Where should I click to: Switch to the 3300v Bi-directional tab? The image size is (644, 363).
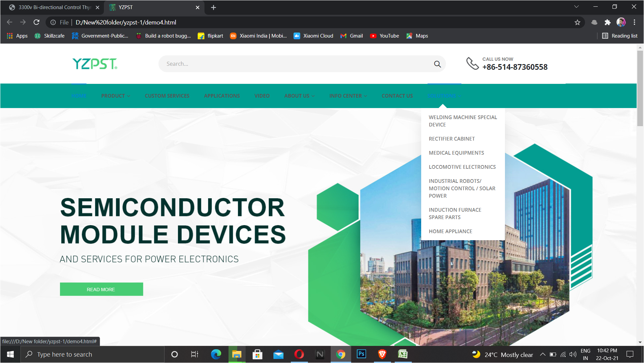point(54,7)
